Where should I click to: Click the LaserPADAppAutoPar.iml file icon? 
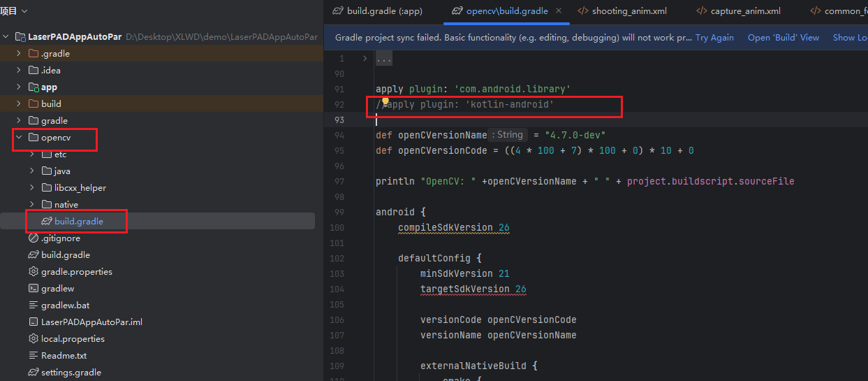[x=34, y=322]
